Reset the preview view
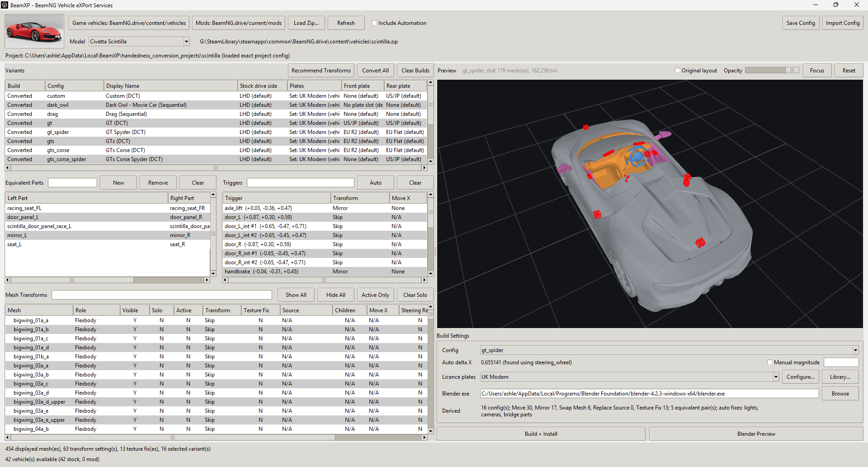868x467 pixels. 849,71
